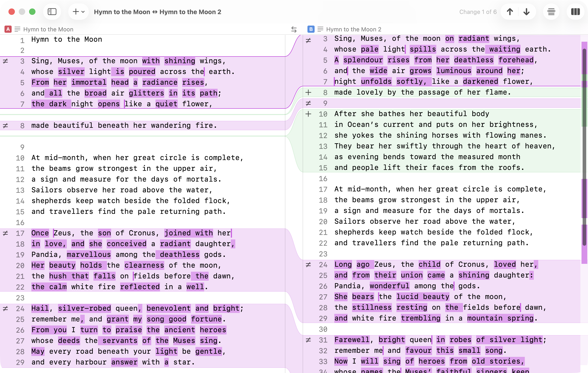The image size is (588, 373).
Task: Select right file name Hymn to the Moon 2
Action: tap(354, 29)
